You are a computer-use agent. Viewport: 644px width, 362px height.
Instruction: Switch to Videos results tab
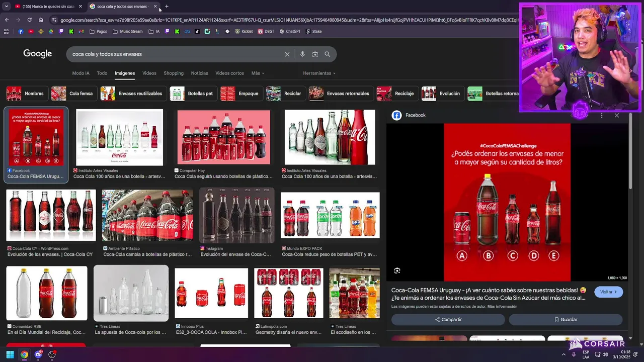tap(149, 73)
